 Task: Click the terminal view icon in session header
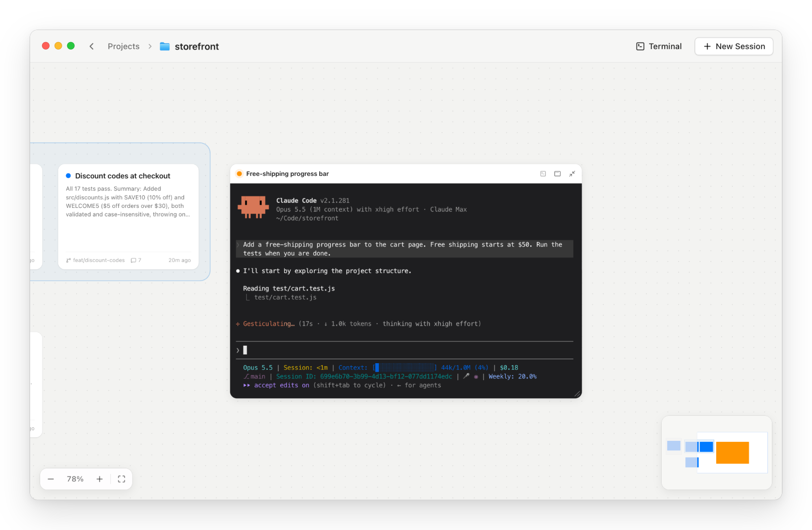coord(543,174)
